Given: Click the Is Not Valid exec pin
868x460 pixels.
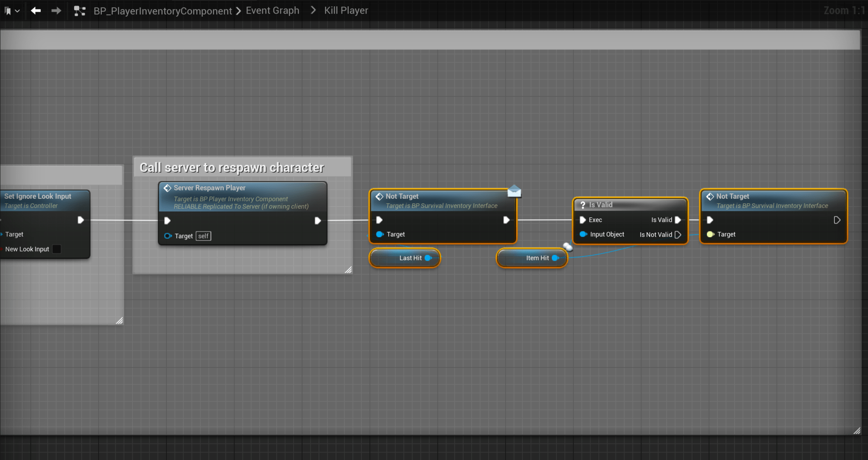Looking at the screenshot, I should (x=678, y=235).
